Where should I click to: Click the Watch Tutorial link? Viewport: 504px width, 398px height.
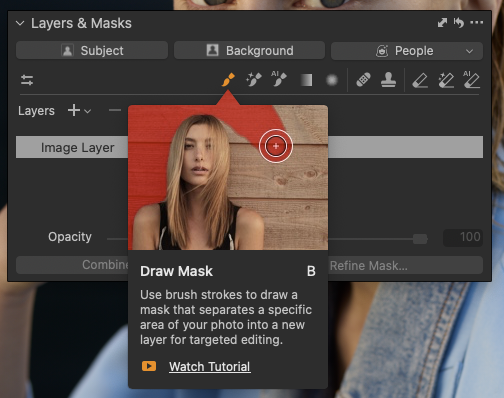click(210, 367)
